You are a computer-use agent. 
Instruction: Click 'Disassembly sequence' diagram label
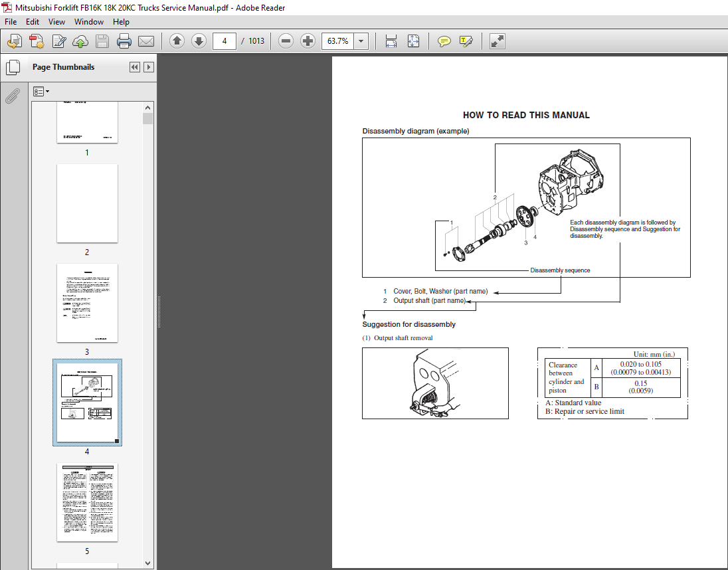click(x=560, y=270)
